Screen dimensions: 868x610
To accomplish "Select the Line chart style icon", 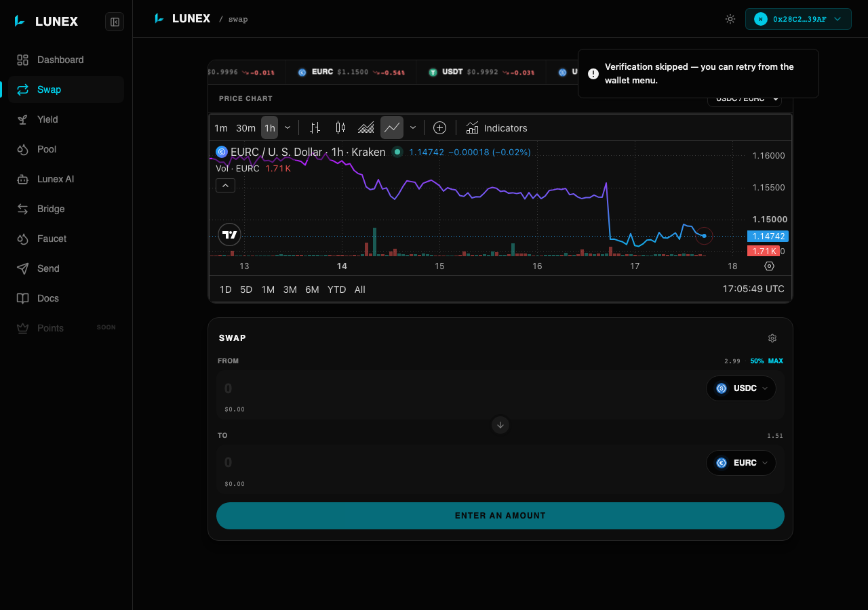I will 392,127.
